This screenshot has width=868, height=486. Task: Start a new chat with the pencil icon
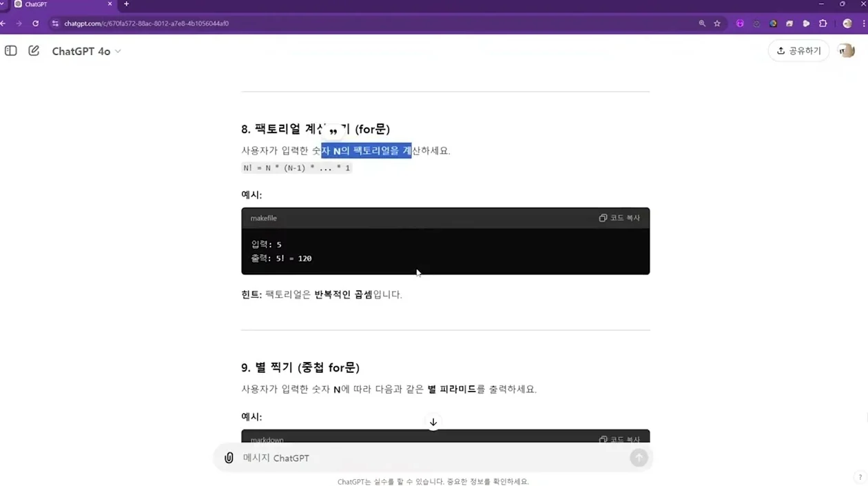[x=34, y=51]
